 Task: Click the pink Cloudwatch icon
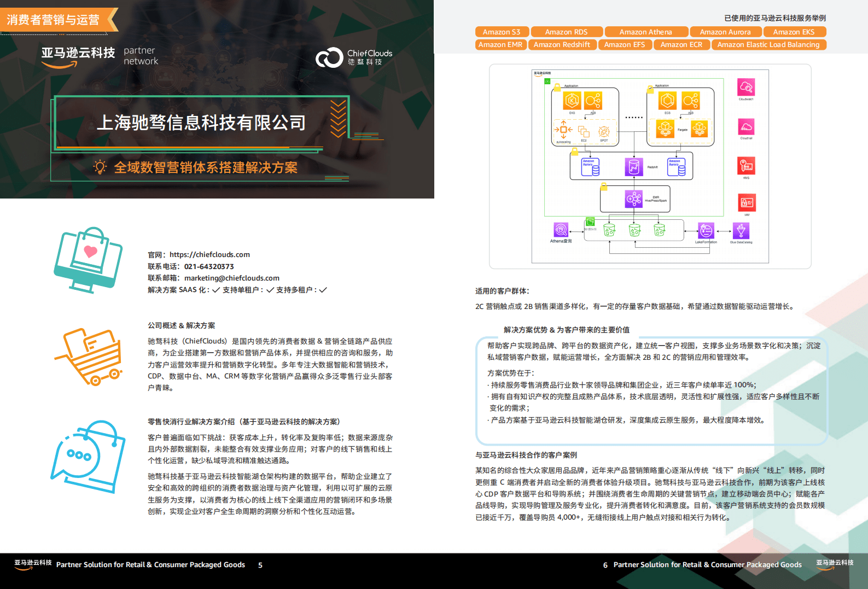point(746,87)
